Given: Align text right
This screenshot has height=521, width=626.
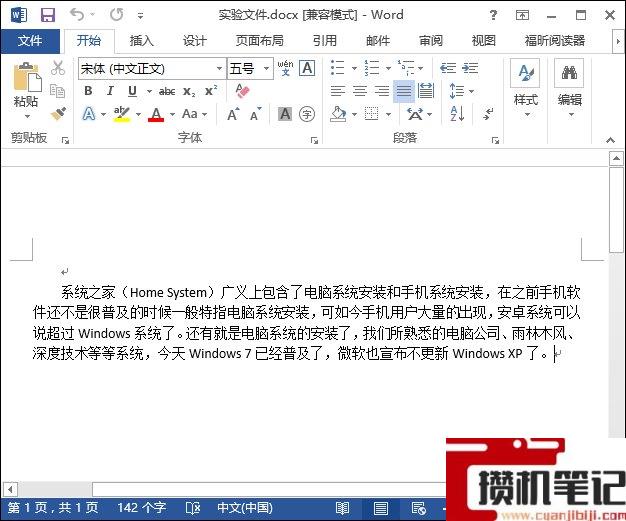Looking at the screenshot, I should click(x=382, y=91).
